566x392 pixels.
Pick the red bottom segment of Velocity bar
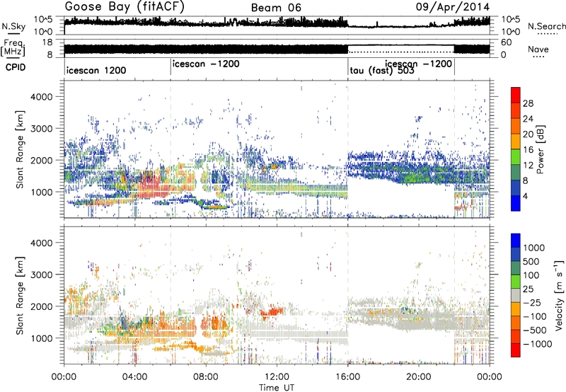click(516, 350)
